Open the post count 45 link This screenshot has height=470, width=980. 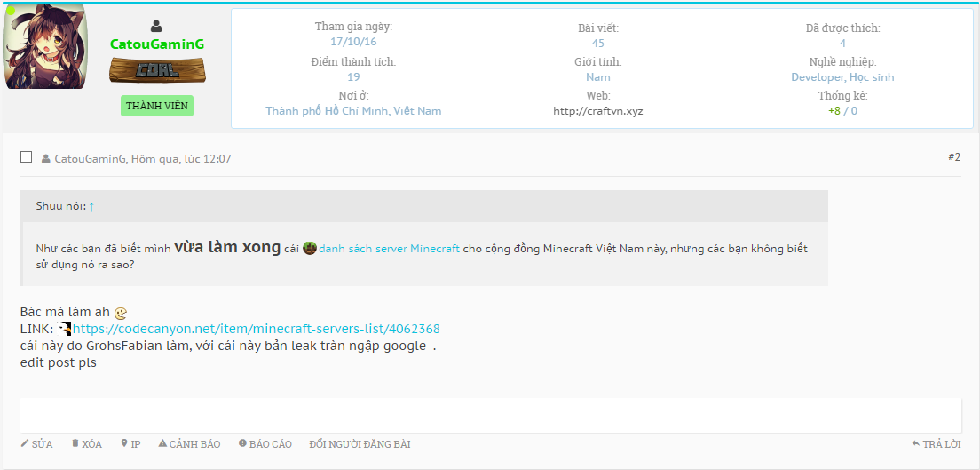[598, 43]
